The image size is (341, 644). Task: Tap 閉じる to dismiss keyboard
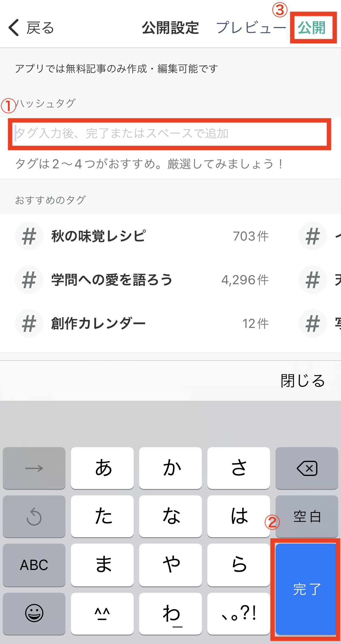click(303, 381)
